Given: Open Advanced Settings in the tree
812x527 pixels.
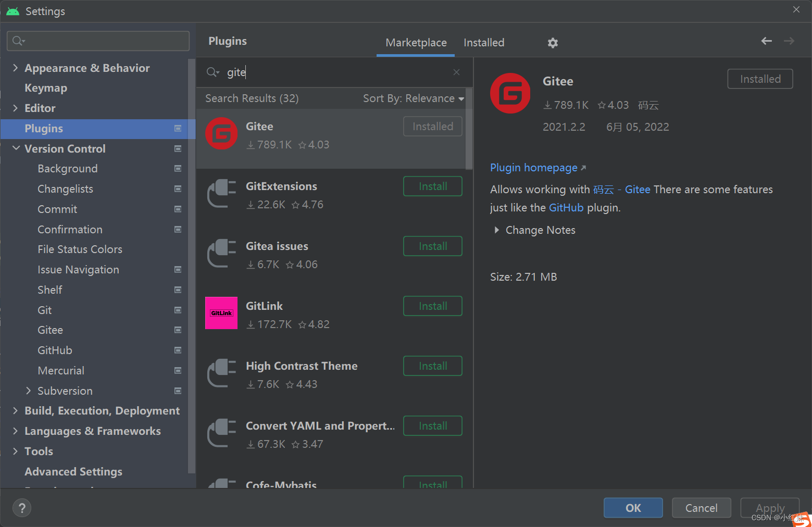Looking at the screenshot, I should [x=73, y=472].
